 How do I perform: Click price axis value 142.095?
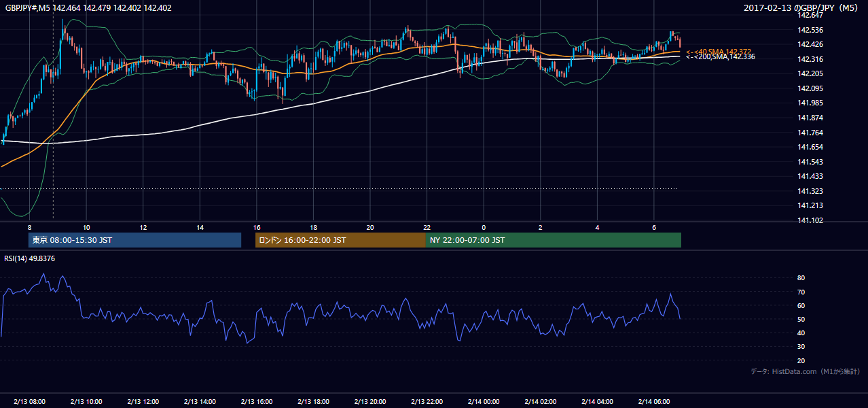point(810,88)
